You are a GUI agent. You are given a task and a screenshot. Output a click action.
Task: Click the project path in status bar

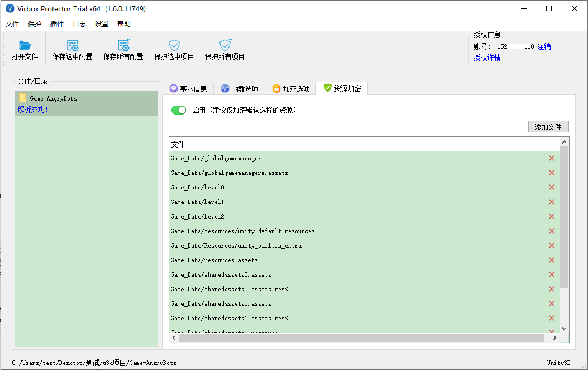(94, 363)
